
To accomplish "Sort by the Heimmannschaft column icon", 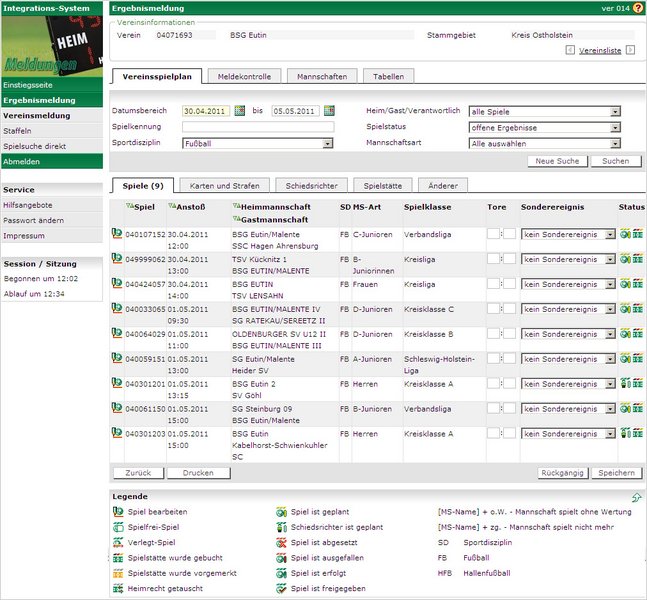I will pos(236,207).
